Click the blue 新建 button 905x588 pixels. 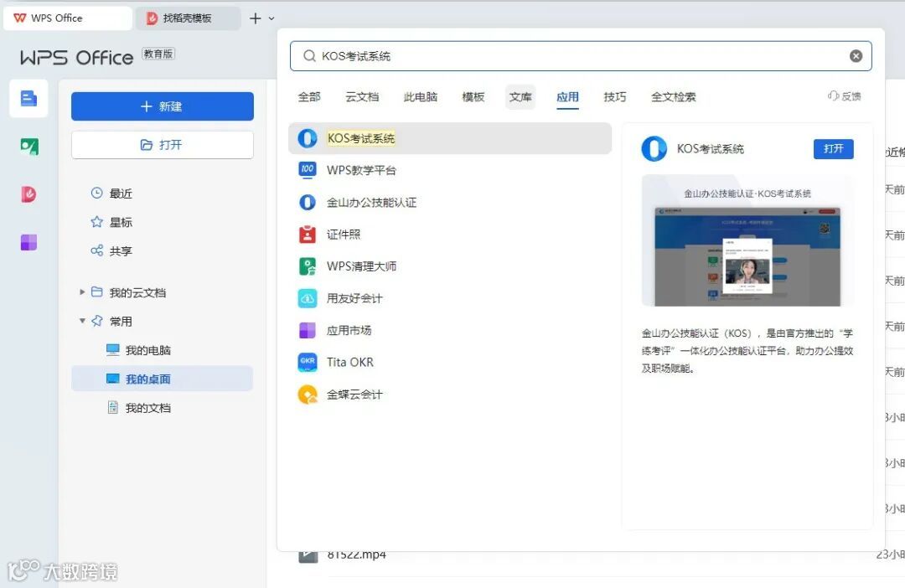coord(163,106)
